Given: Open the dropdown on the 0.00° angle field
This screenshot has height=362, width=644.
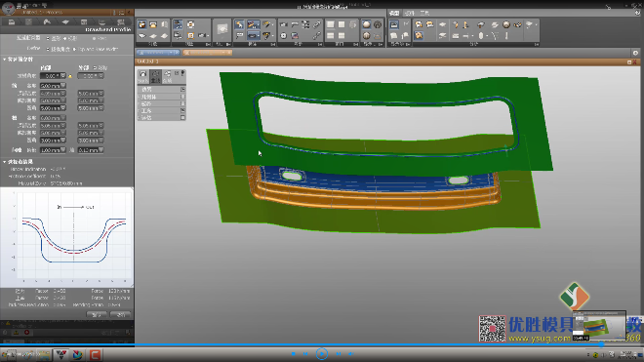Looking at the screenshot, I should [x=62, y=76].
